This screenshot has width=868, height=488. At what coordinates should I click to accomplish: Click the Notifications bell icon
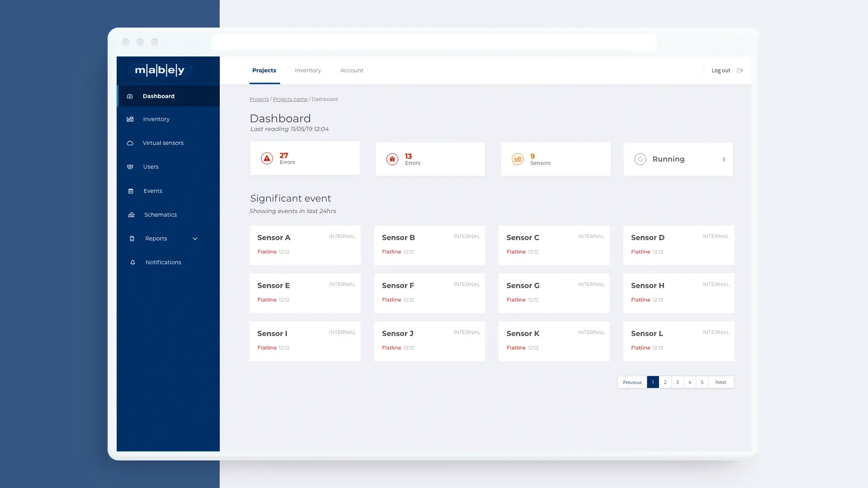point(132,262)
